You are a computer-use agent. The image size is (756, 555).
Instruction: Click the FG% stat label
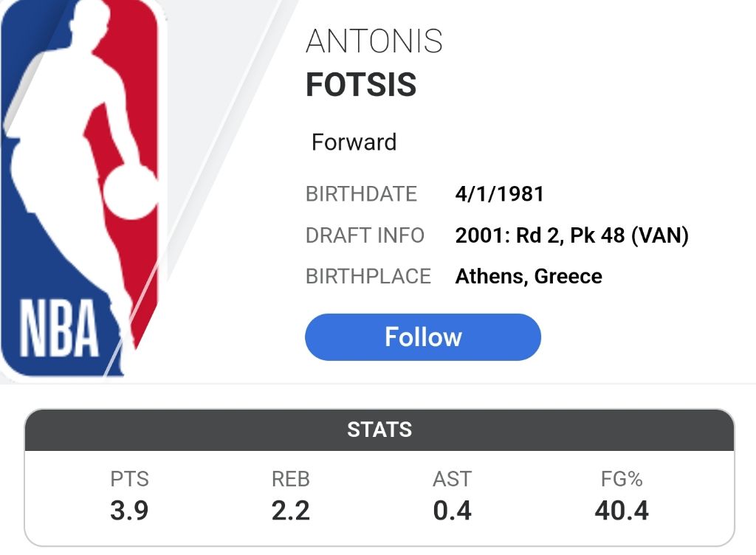622,479
